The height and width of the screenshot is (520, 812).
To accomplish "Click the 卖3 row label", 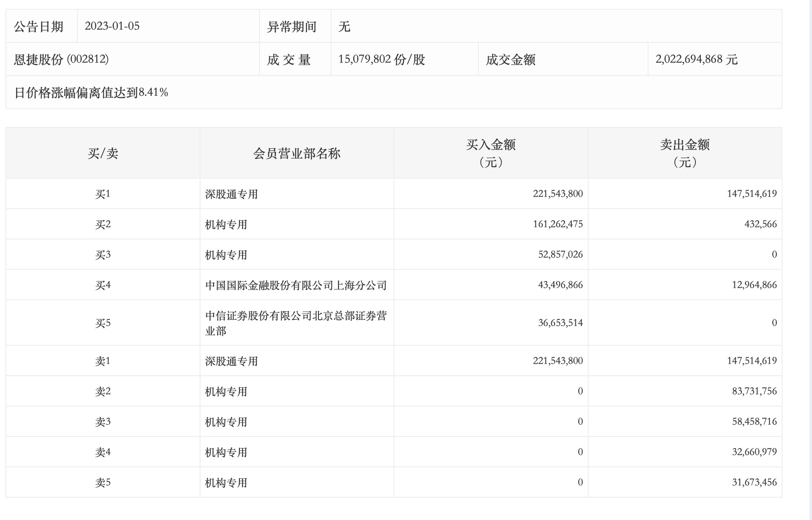I will pyautogui.click(x=103, y=422).
